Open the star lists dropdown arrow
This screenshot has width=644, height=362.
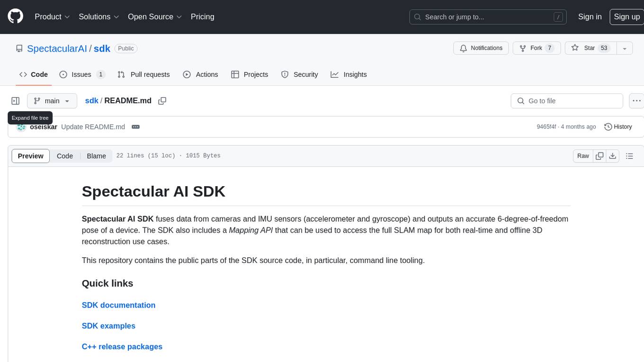click(625, 48)
